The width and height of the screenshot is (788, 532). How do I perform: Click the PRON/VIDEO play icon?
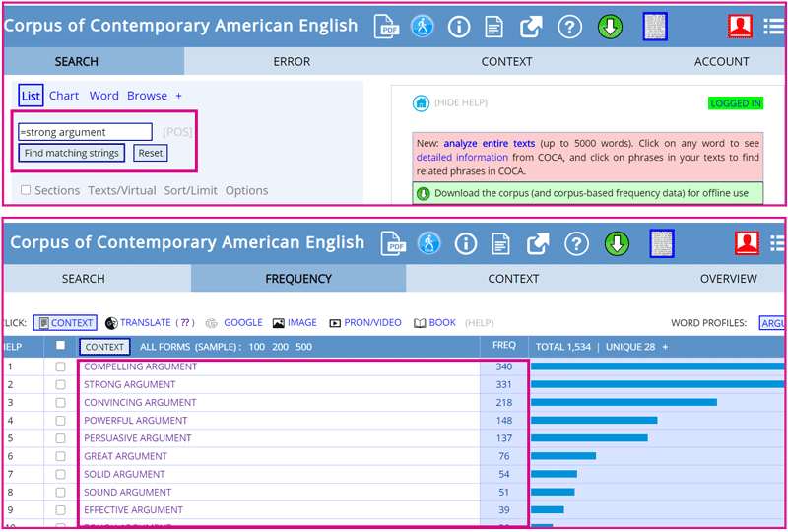click(335, 323)
